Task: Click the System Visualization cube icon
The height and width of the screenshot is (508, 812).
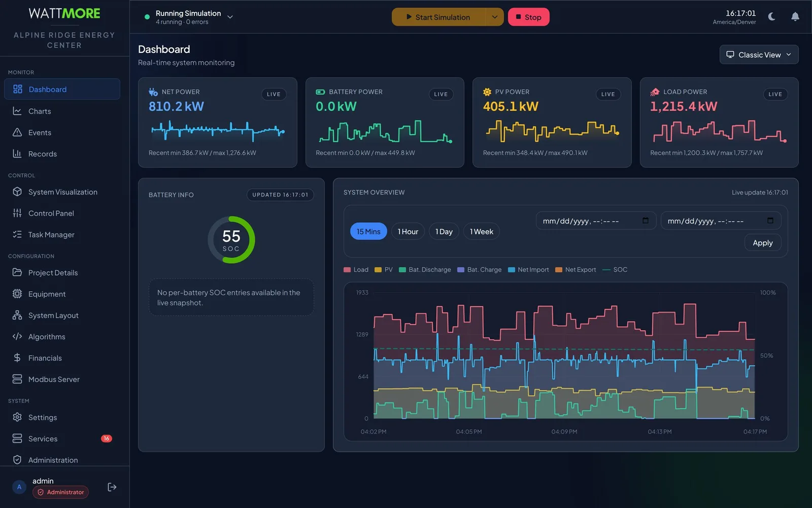Action: [17, 192]
